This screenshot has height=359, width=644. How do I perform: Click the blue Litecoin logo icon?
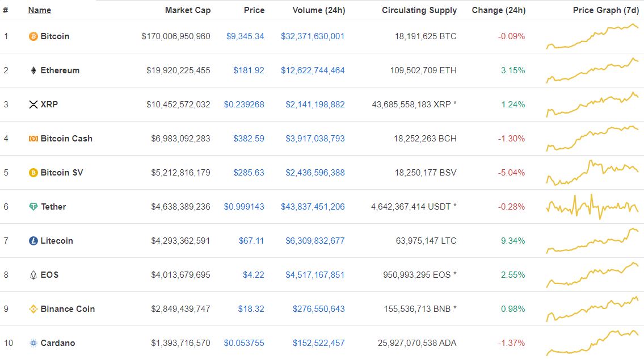click(33, 241)
